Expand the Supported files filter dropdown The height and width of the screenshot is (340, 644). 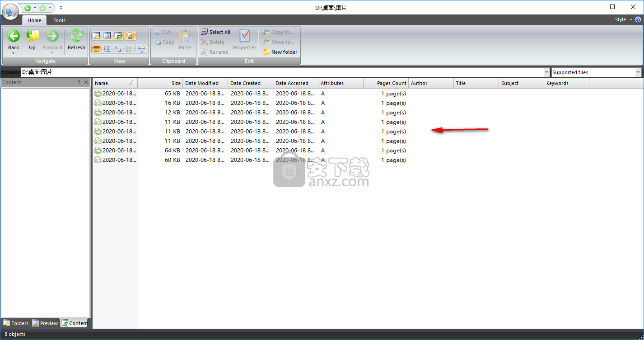click(x=638, y=72)
